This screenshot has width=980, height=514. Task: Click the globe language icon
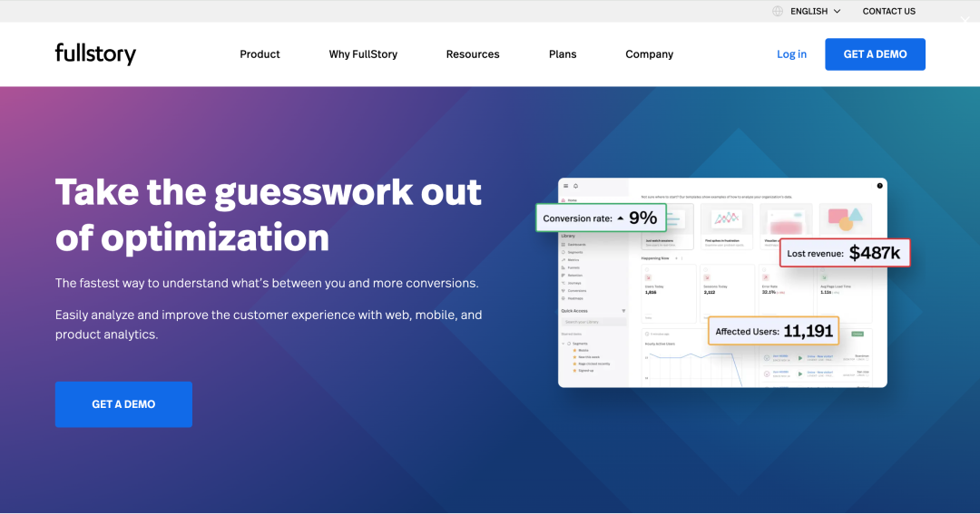click(778, 11)
